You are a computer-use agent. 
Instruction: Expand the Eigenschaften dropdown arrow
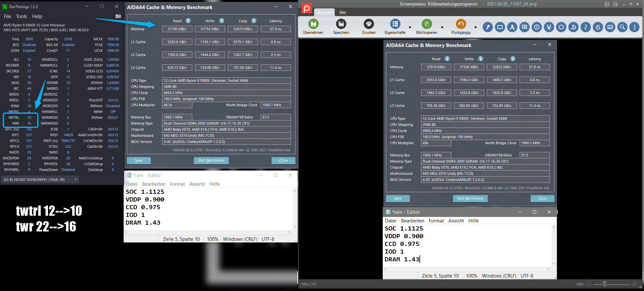(410, 27)
